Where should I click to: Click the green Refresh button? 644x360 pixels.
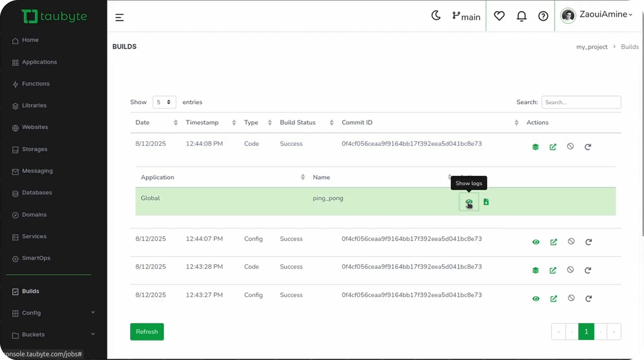click(x=147, y=332)
